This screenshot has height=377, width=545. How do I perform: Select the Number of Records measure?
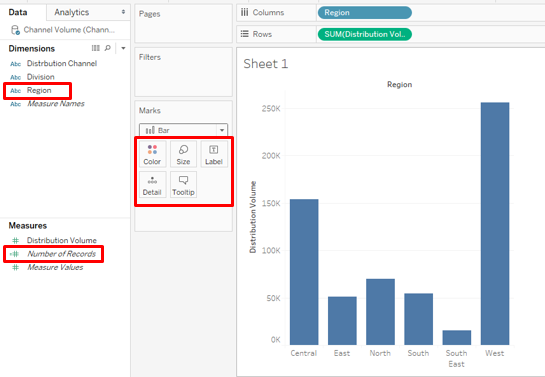[62, 254]
